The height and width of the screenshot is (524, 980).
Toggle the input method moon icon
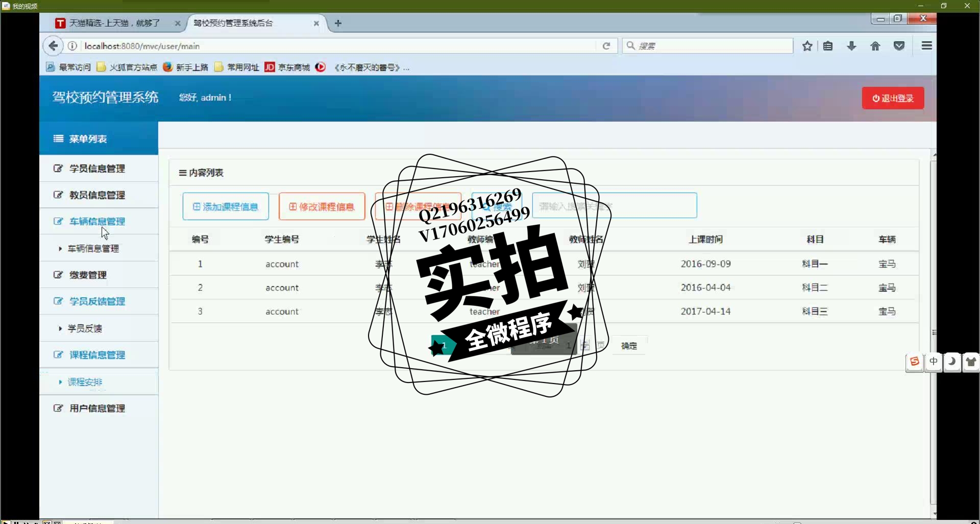[x=952, y=362]
